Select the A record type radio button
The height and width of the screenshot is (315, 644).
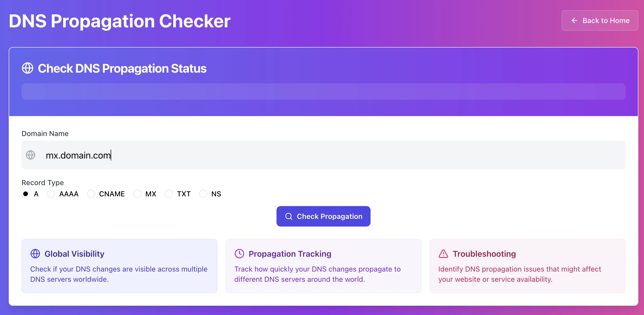click(x=26, y=194)
